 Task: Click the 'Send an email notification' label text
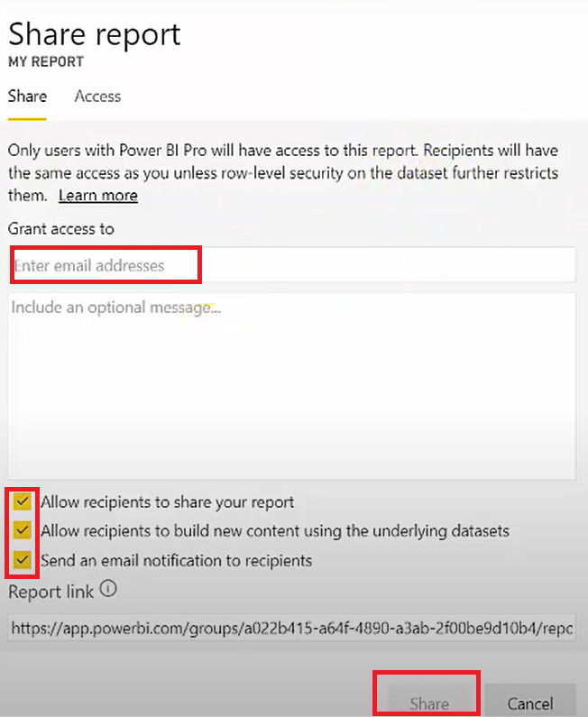[x=177, y=560]
